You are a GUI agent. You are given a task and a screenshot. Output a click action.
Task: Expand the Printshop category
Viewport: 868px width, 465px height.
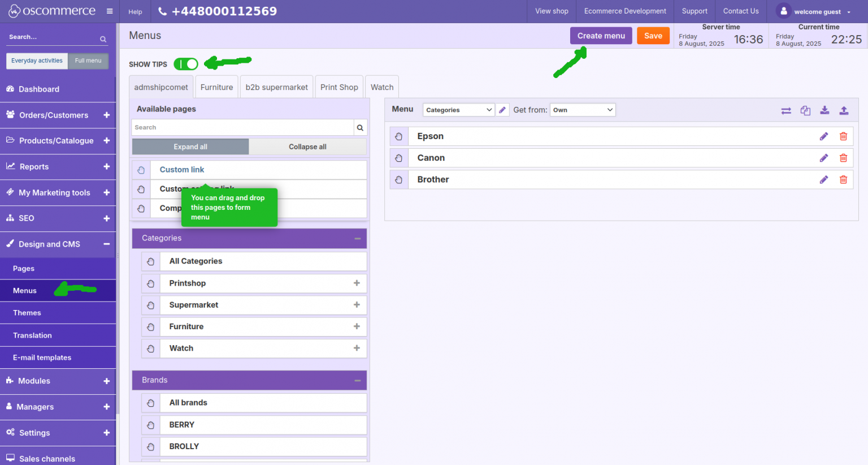click(357, 283)
